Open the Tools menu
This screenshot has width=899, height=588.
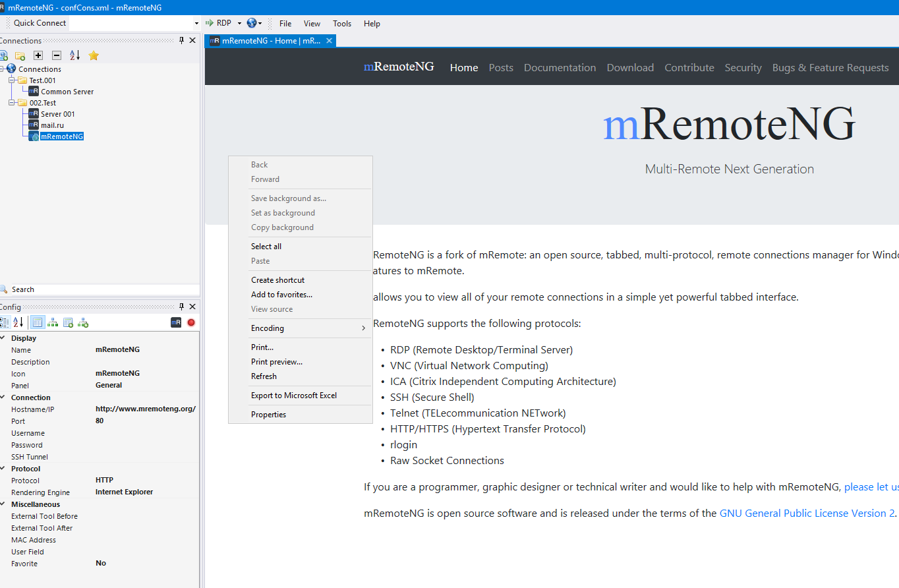342,23
